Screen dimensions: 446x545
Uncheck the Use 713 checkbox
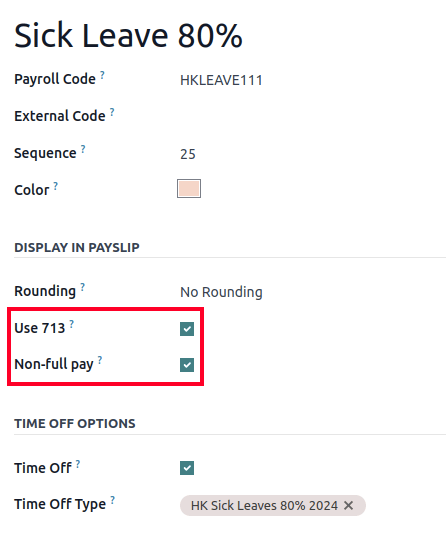[x=187, y=329]
